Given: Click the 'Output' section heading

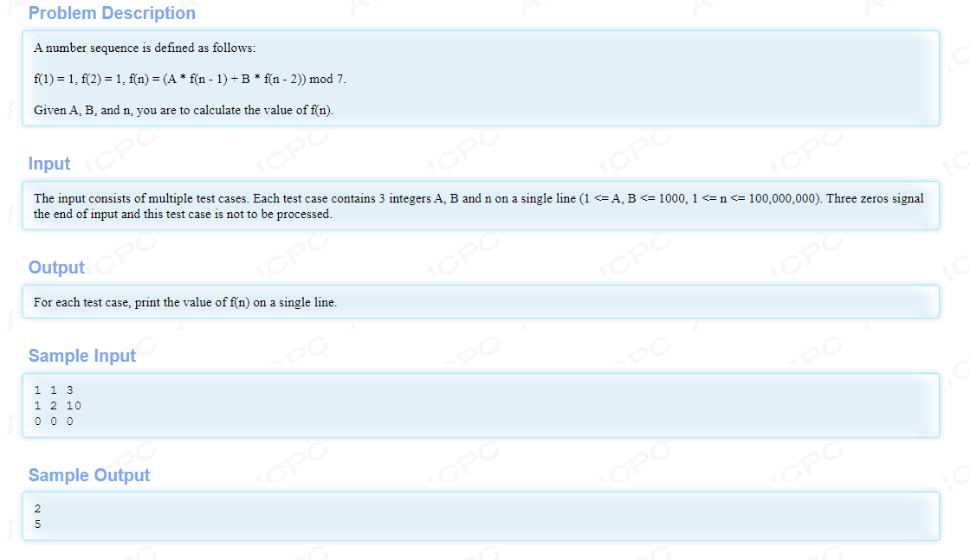Looking at the screenshot, I should click(56, 267).
